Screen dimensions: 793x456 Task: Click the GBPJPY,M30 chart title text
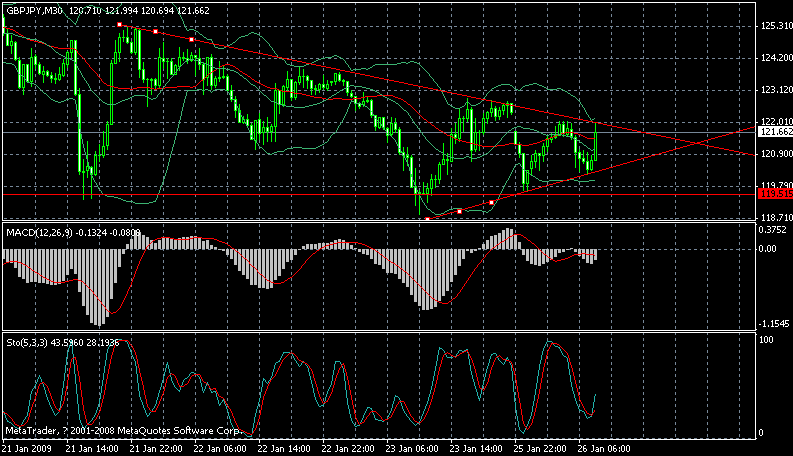[x=35, y=11]
